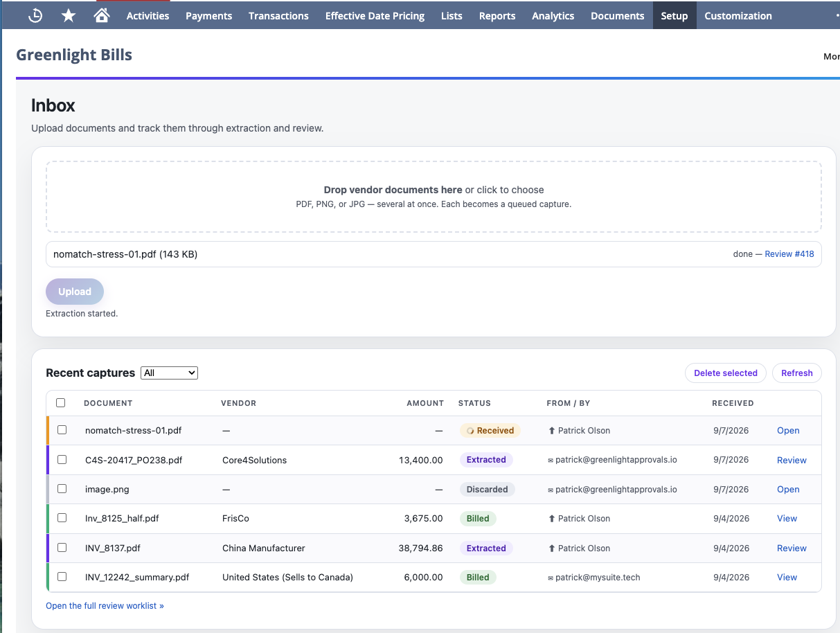
Task: Click Review link for INV_8137.pdf
Action: (792, 548)
